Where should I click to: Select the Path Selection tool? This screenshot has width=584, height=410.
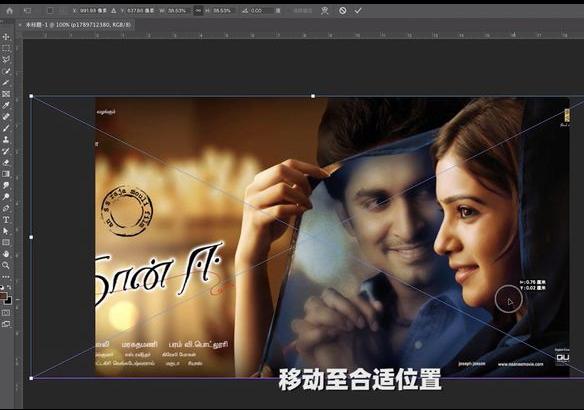[6, 231]
